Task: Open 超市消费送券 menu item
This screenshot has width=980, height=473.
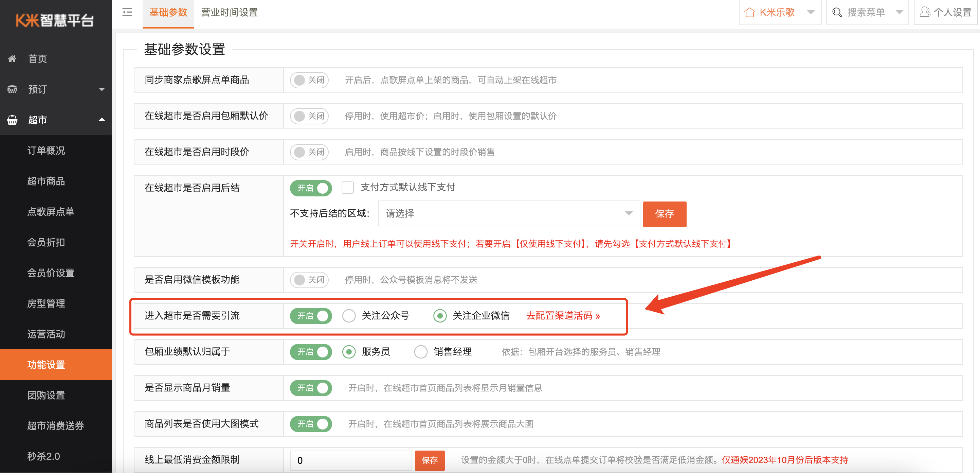Action: [56, 426]
